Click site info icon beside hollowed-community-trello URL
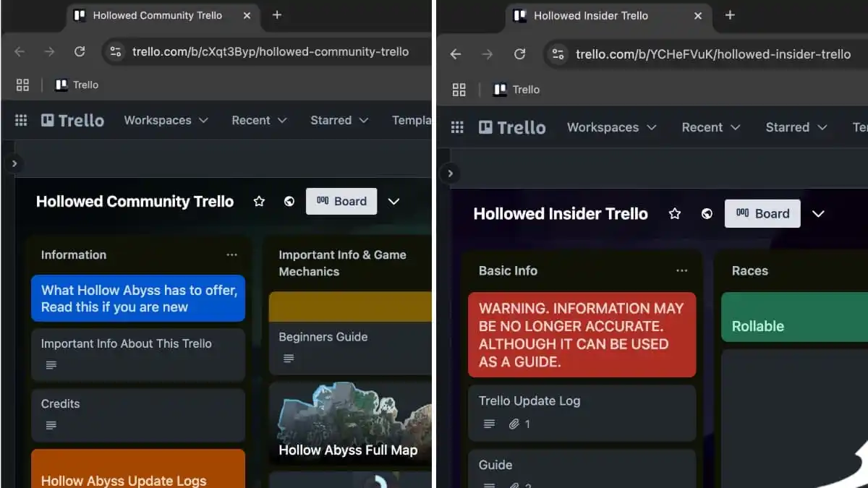Image resolution: width=868 pixels, height=488 pixels. pos(116,51)
